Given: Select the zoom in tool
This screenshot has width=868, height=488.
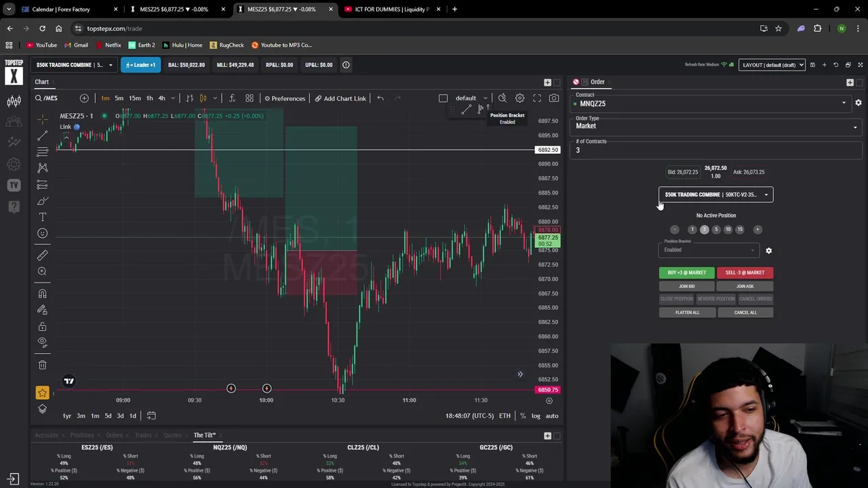Looking at the screenshot, I should coord(43,271).
